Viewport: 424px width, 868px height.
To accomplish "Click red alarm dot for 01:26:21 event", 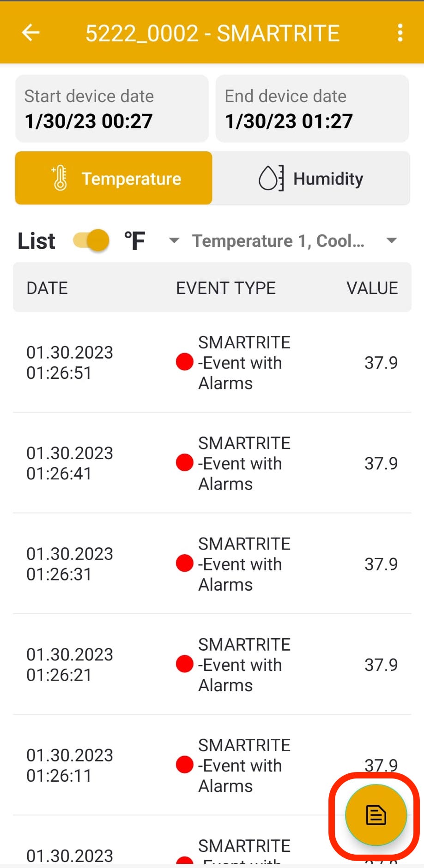I will click(184, 664).
